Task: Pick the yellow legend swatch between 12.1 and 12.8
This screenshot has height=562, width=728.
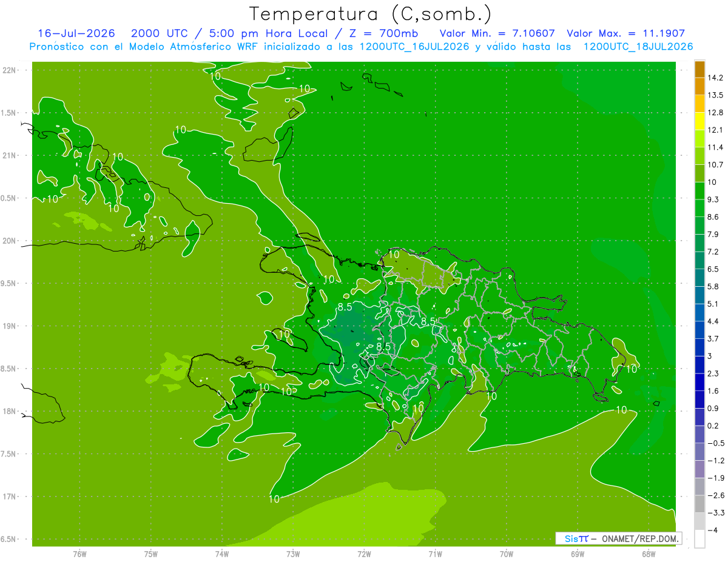Action: 699,122
